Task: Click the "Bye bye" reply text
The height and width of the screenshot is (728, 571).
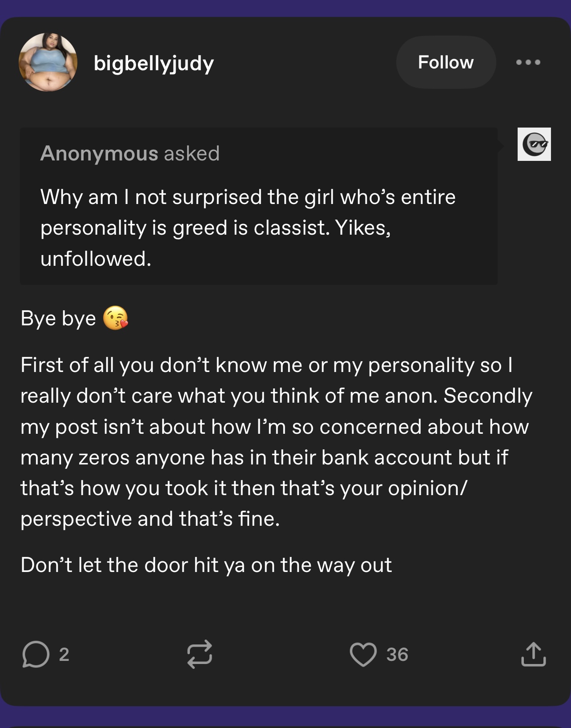Action: click(x=58, y=318)
